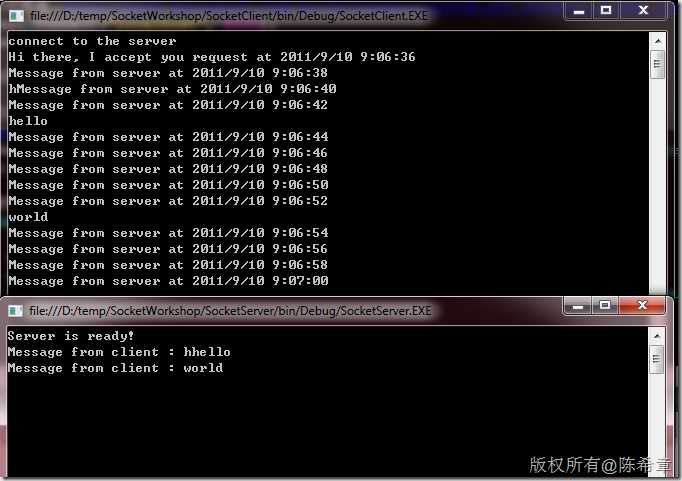Click scrollbar thumb in SocketServer window

click(657, 359)
